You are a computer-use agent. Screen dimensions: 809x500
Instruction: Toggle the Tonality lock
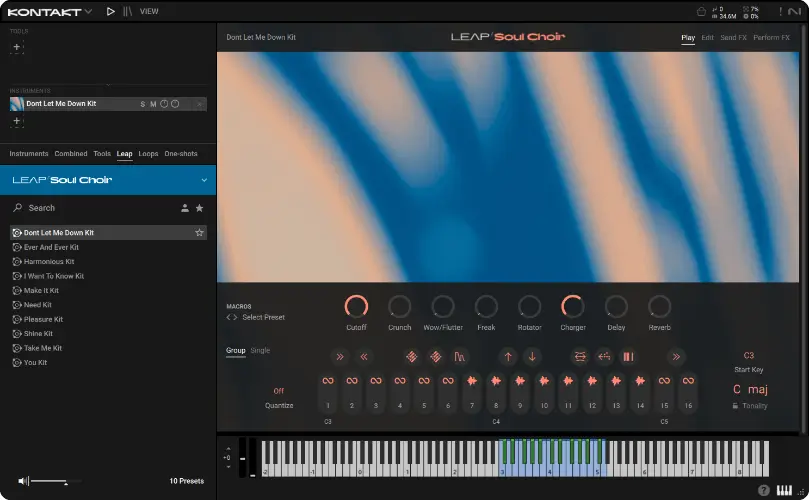[x=736, y=406]
